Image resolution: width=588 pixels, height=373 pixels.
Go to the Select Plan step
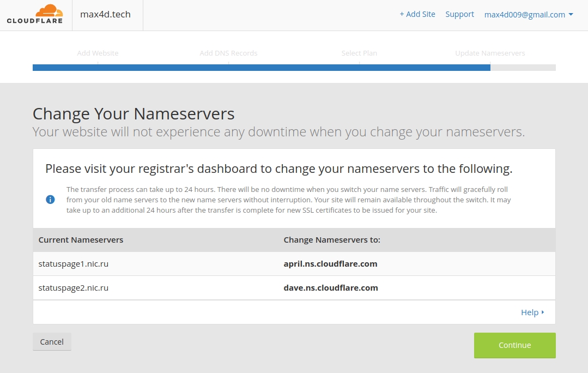point(359,53)
